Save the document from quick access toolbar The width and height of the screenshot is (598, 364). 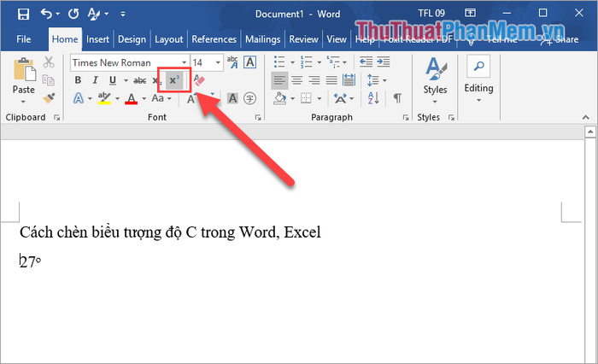23,15
